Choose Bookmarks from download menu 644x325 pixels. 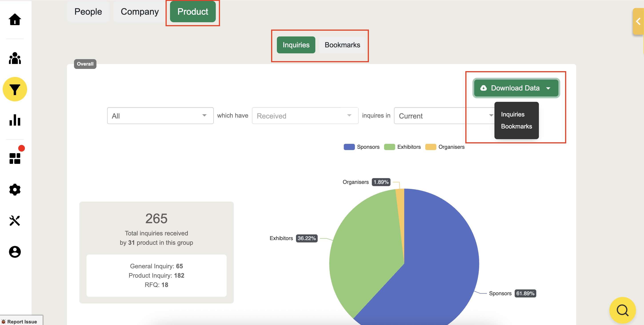click(x=516, y=126)
